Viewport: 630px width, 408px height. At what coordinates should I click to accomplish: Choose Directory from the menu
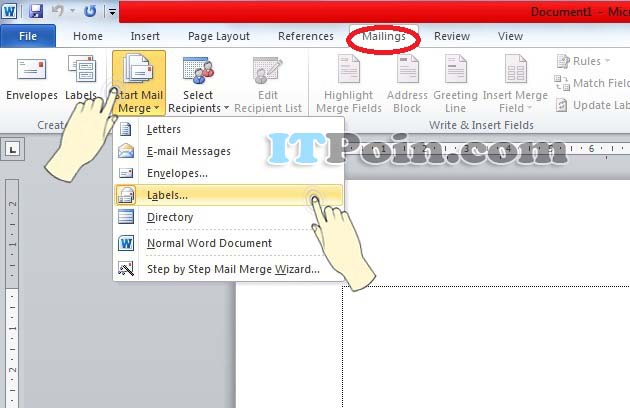click(229, 217)
